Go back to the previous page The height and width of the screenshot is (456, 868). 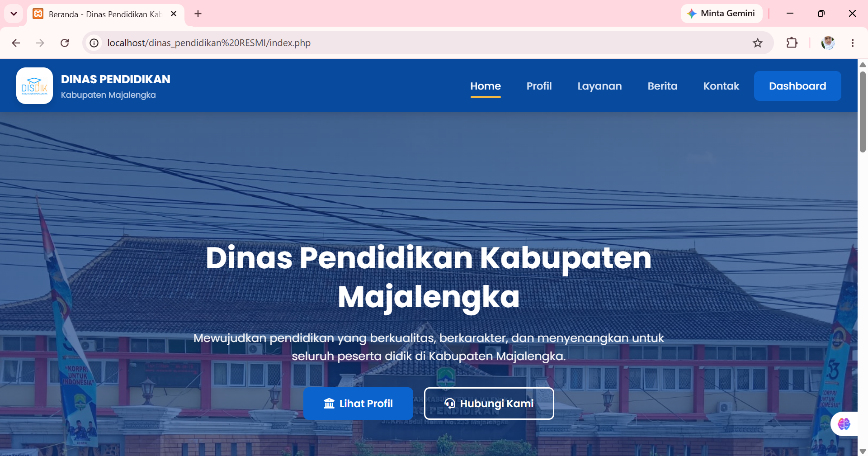16,43
